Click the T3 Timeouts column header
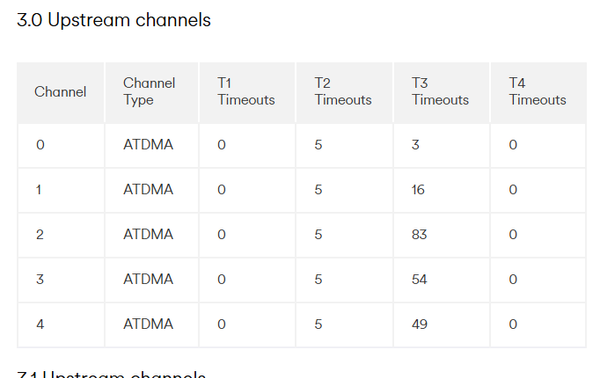600x378 pixels. point(441,92)
